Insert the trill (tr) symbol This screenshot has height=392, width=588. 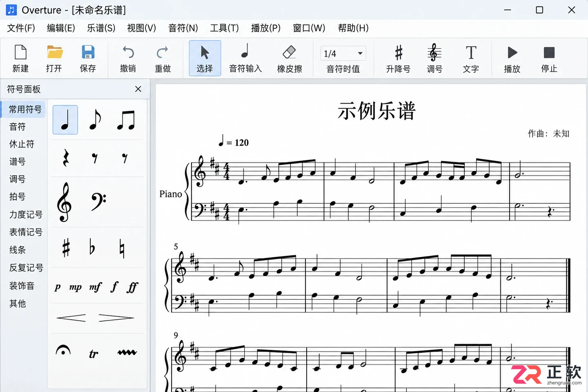point(94,354)
